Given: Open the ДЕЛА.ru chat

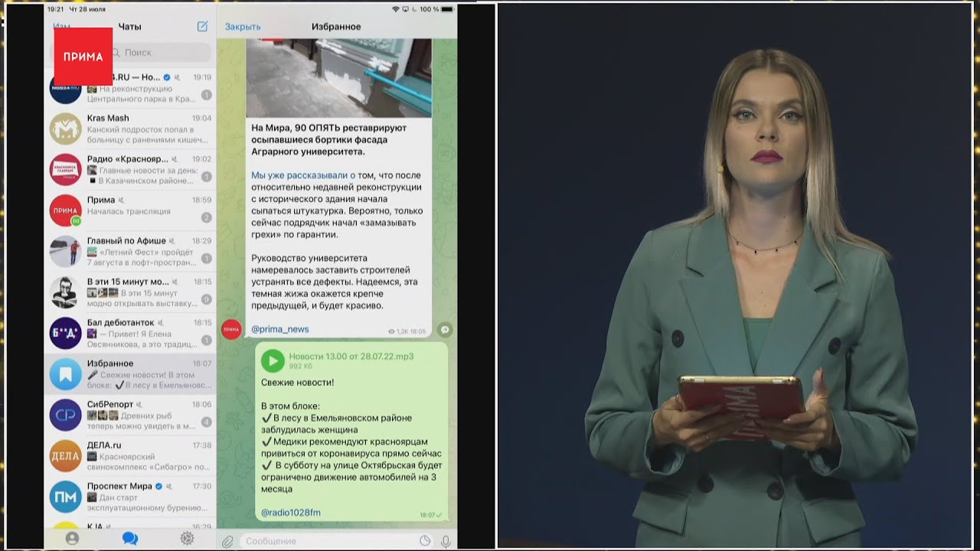Looking at the screenshot, I should (130, 456).
